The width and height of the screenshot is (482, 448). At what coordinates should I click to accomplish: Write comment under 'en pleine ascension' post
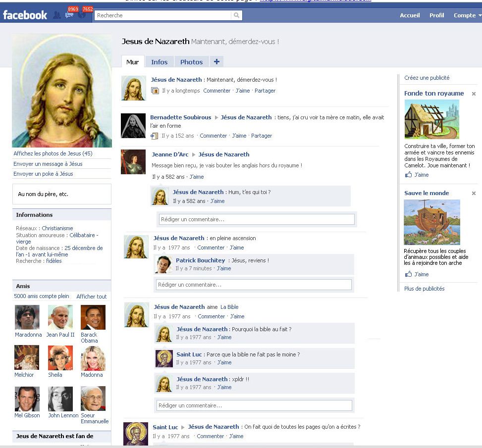pos(254,285)
